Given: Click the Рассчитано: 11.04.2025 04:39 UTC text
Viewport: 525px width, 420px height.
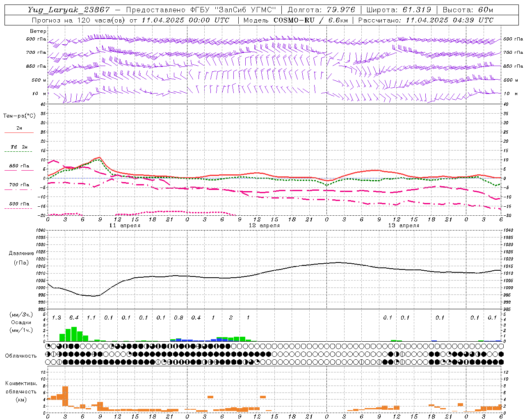Looking at the screenshot, I should pos(426,20).
